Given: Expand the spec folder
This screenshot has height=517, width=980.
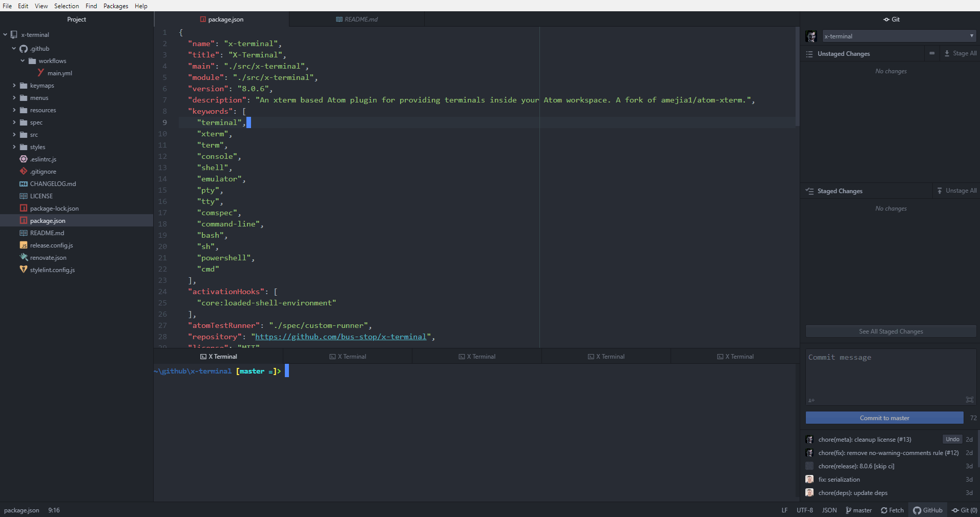Looking at the screenshot, I should (x=14, y=122).
